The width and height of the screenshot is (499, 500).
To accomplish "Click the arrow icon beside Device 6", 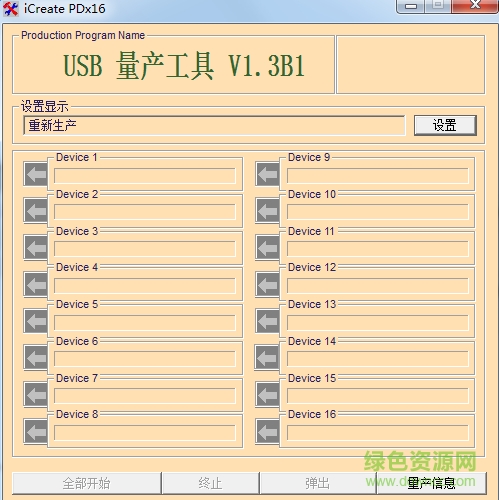I will click(36, 358).
